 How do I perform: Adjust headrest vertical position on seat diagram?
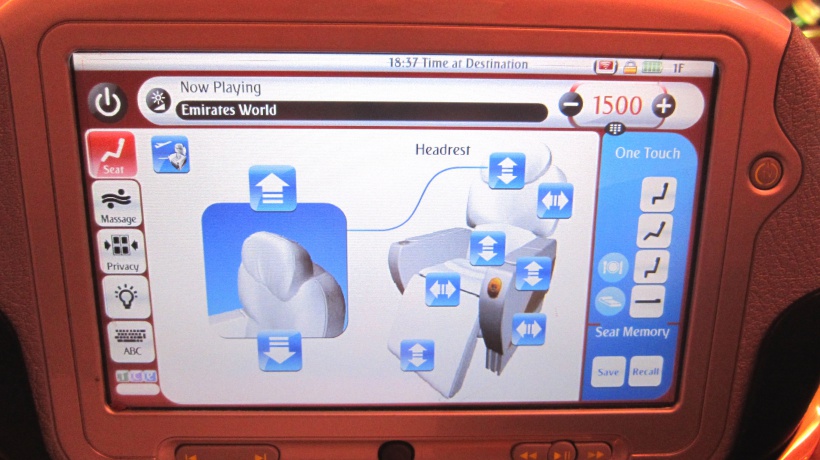click(x=507, y=171)
